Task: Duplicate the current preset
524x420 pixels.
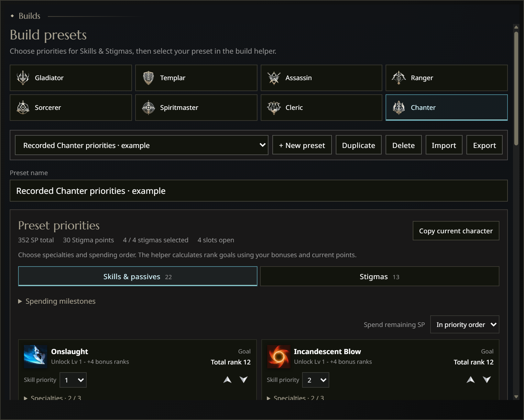Action: [359, 145]
